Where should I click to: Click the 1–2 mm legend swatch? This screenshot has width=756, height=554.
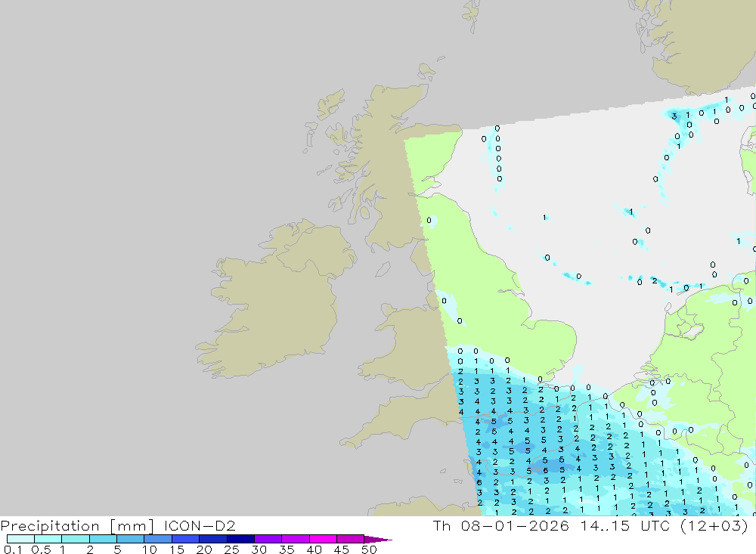pyautogui.click(x=75, y=539)
